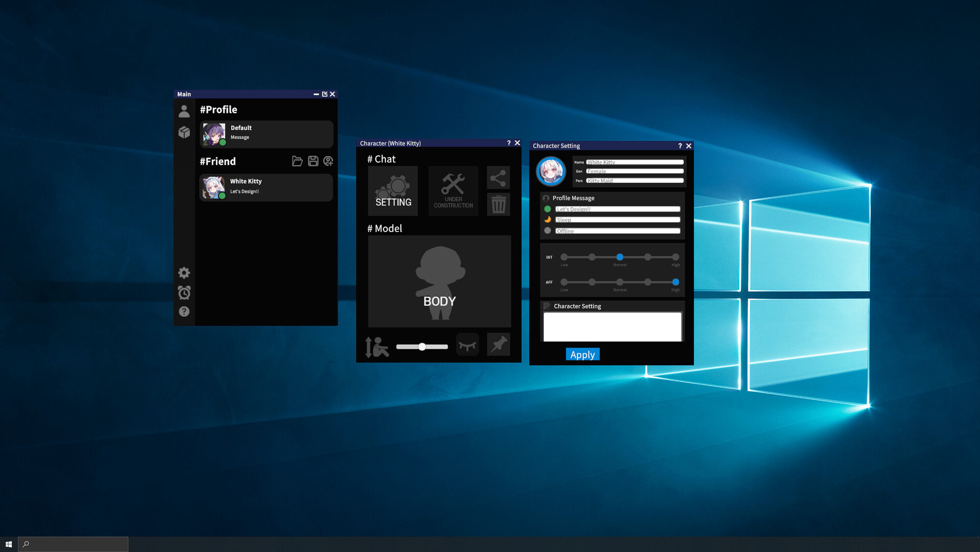This screenshot has height=552, width=980.
Task: Click the share icon in Character window
Action: coord(498,178)
